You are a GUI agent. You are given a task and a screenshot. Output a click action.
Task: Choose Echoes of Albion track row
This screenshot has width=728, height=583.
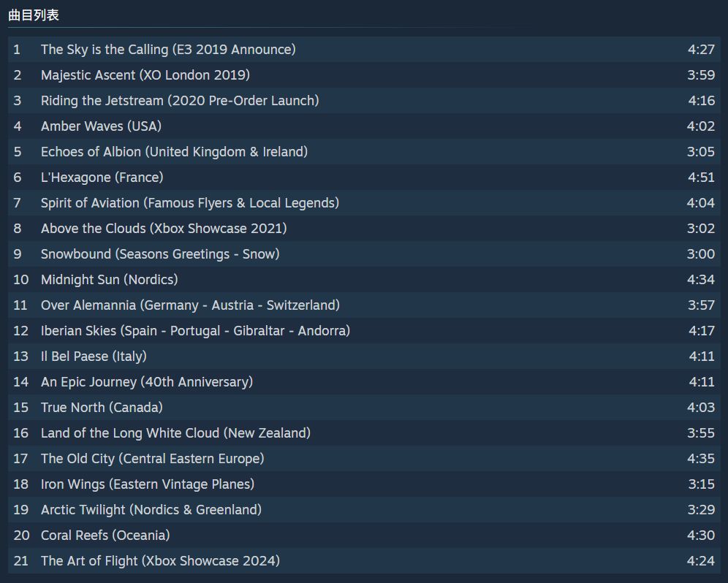click(x=364, y=151)
